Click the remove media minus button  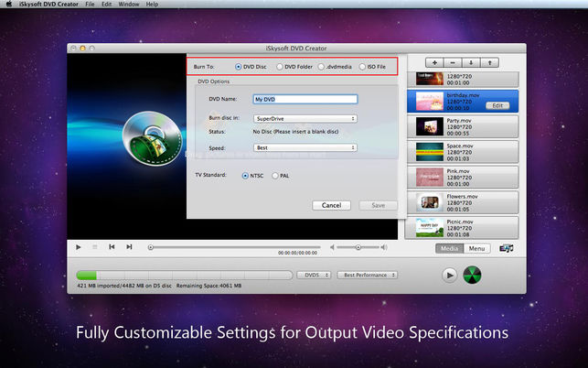click(453, 63)
